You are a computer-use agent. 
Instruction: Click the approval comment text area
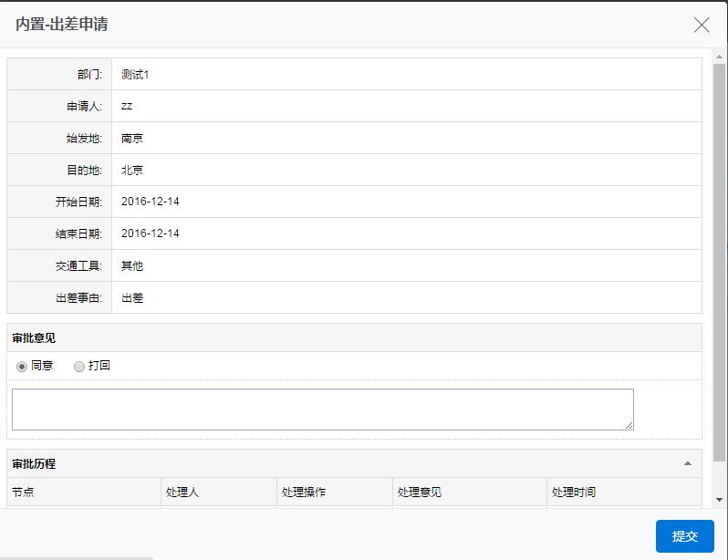coord(322,409)
